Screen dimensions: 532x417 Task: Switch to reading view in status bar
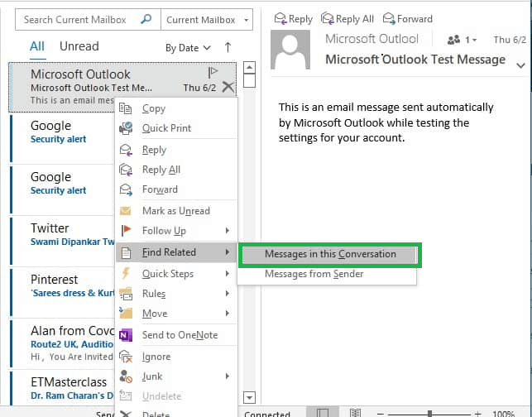click(355, 413)
